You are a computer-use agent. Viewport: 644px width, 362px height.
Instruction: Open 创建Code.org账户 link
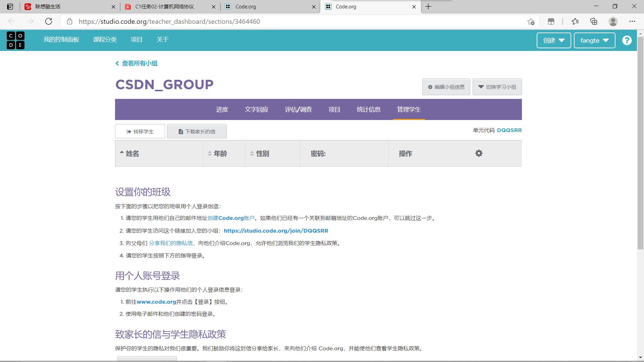pos(231,218)
